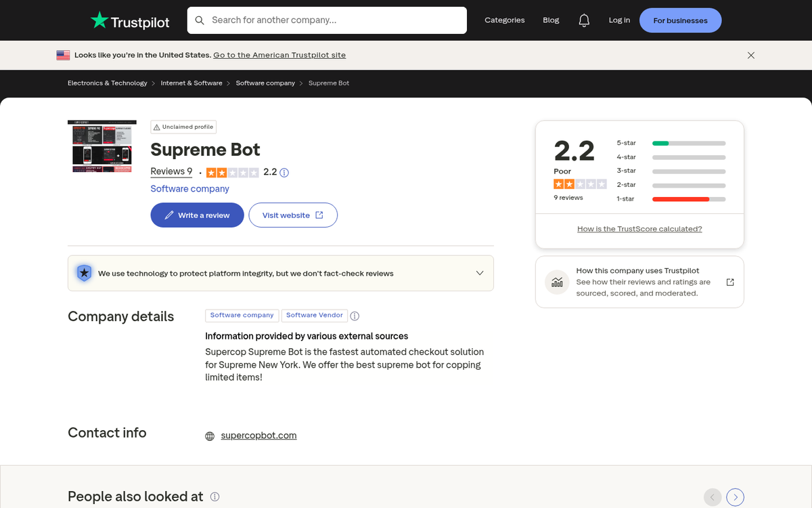Click the bar chart icon in Trustpilot usage card

(x=557, y=282)
